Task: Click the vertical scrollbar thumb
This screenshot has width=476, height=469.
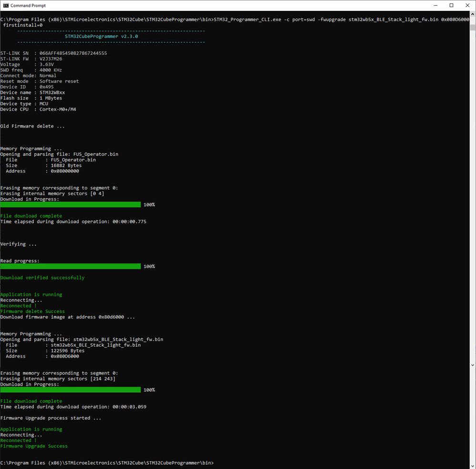Action: pyautogui.click(x=473, y=27)
